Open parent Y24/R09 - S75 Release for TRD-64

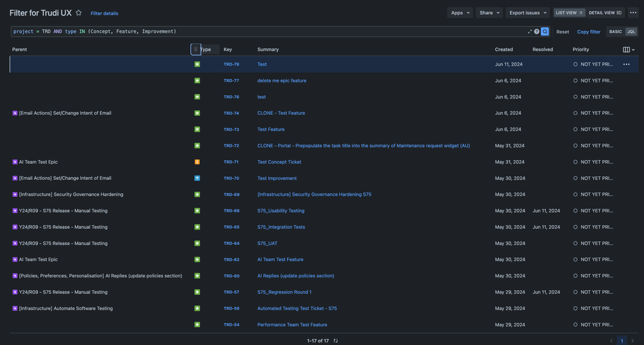(x=63, y=243)
